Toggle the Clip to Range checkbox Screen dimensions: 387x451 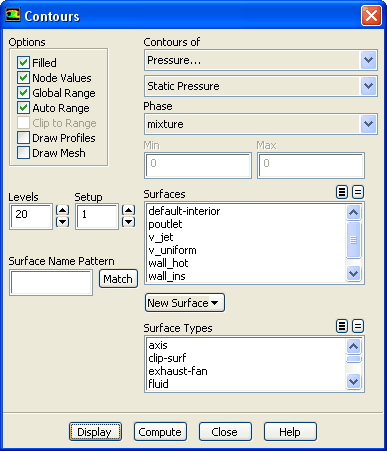[23, 123]
